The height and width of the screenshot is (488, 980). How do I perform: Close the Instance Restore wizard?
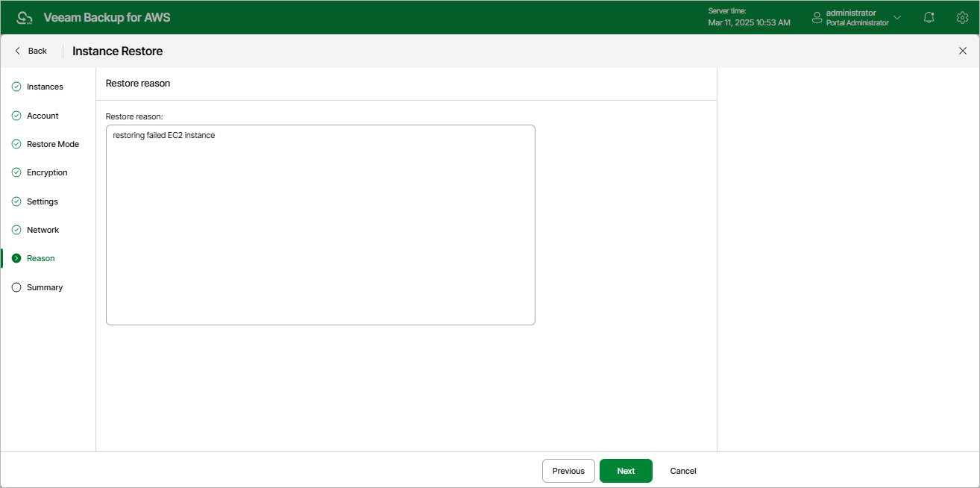962,51
